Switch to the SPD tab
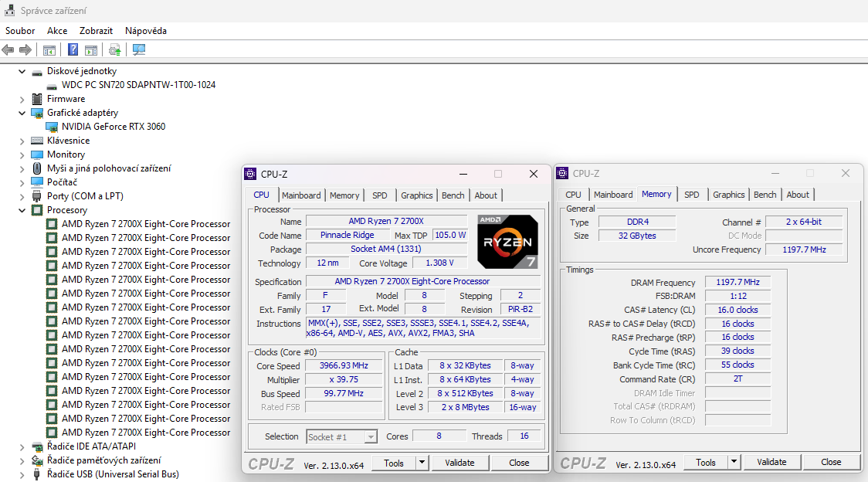The height and width of the screenshot is (482, 868). [x=379, y=195]
